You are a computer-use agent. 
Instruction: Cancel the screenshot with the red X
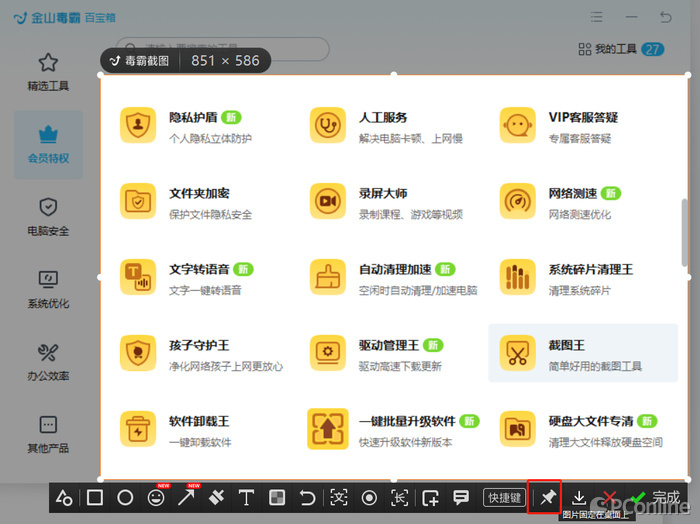point(609,497)
